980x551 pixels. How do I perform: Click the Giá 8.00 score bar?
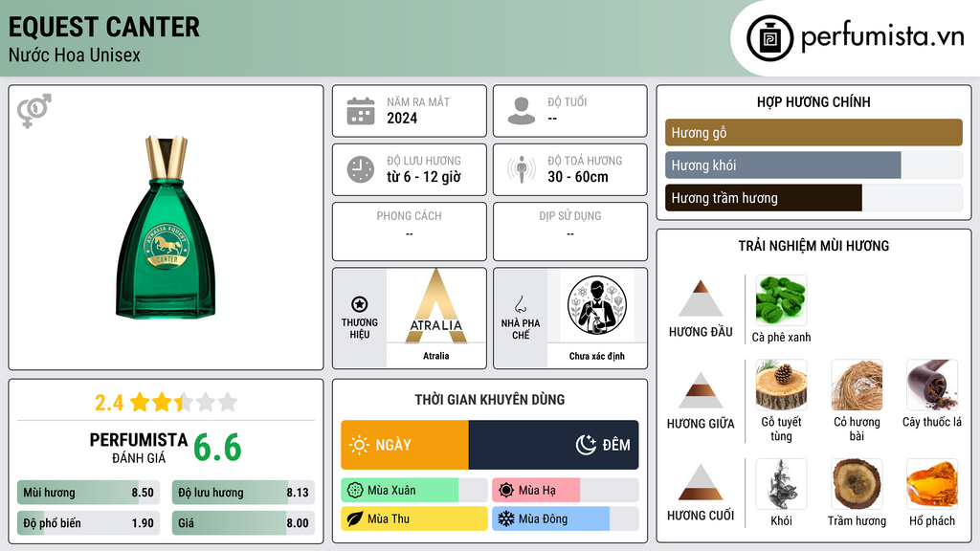243,523
